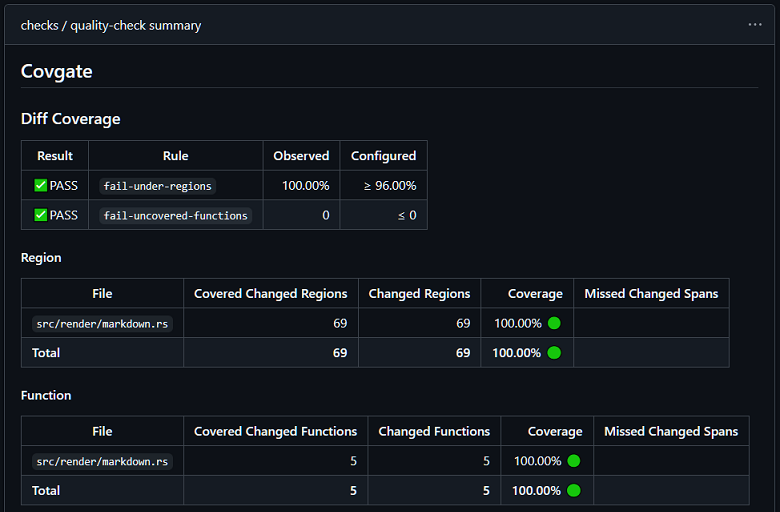Click green status dot in Function Total row
The height and width of the screenshot is (512, 780).
[x=574, y=491]
